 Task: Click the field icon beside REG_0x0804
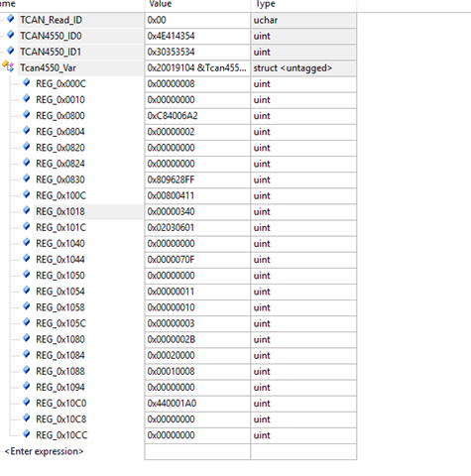click(27, 130)
